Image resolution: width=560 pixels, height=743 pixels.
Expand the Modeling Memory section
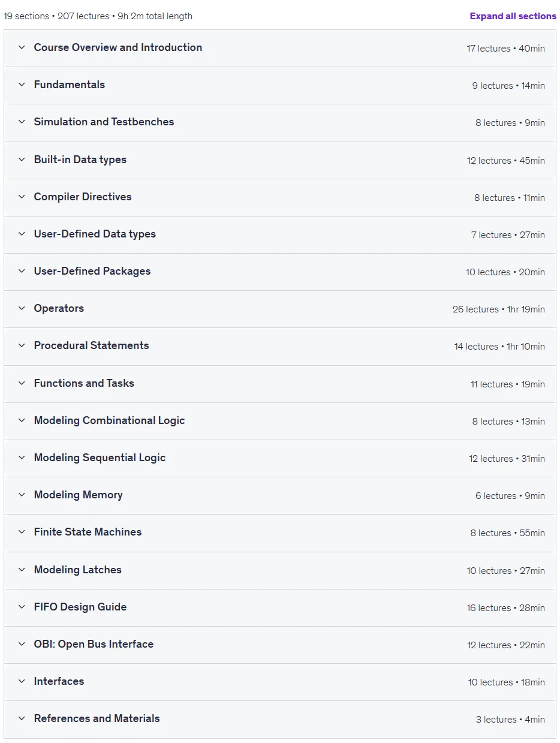tap(280, 495)
